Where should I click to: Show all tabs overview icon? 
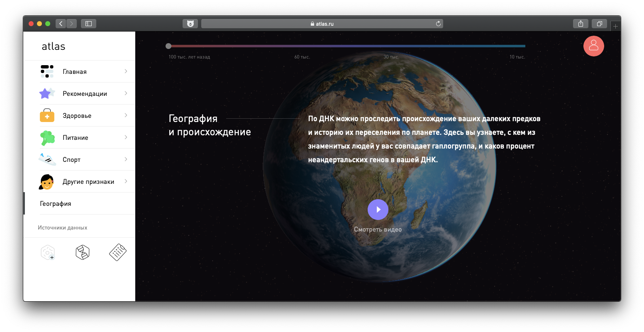pos(599,24)
